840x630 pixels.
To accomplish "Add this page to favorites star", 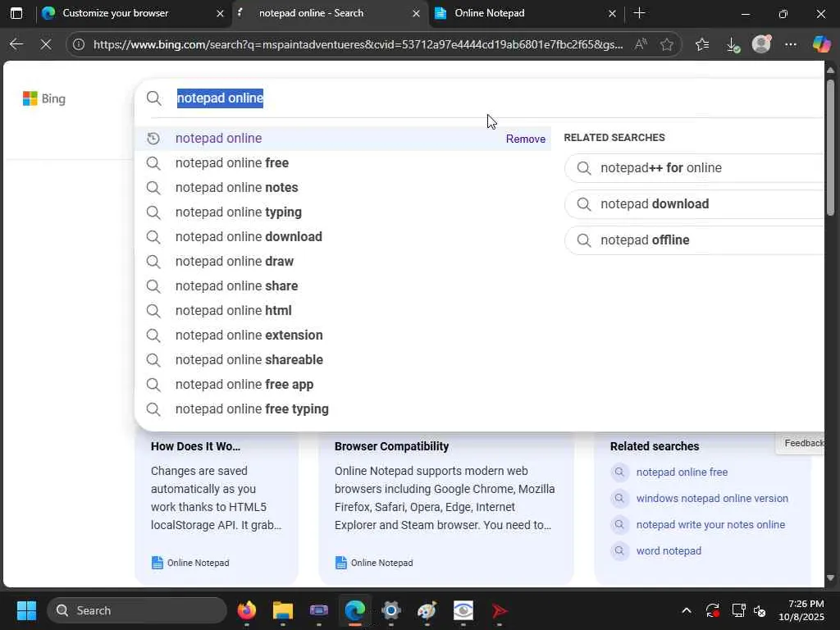I will pos(666,44).
